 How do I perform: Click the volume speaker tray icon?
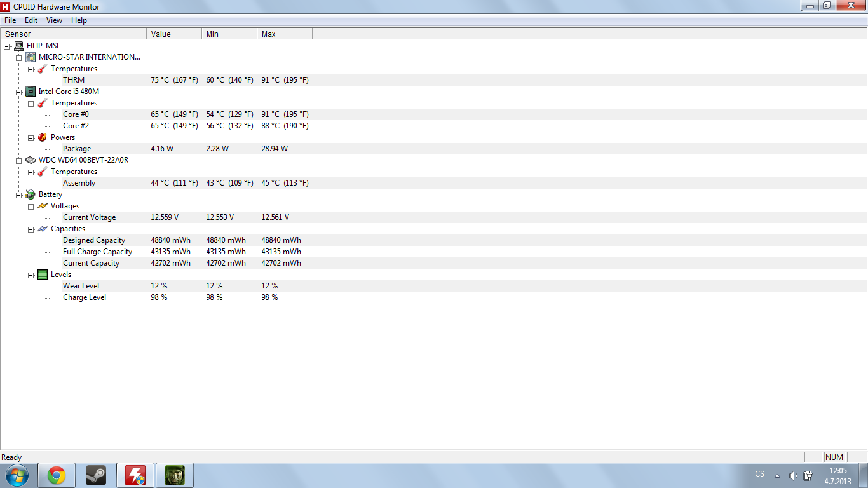click(793, 476)
